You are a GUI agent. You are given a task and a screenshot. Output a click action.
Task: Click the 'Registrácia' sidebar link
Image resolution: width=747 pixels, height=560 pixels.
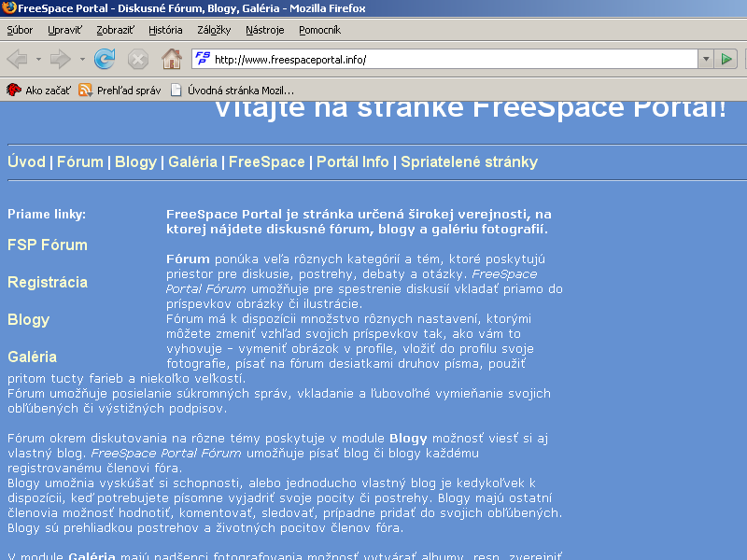click(48, 282)
